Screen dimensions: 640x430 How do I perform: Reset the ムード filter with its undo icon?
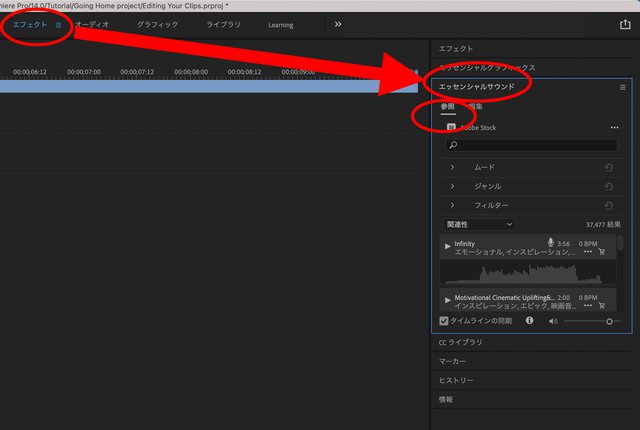click(608, 168)
